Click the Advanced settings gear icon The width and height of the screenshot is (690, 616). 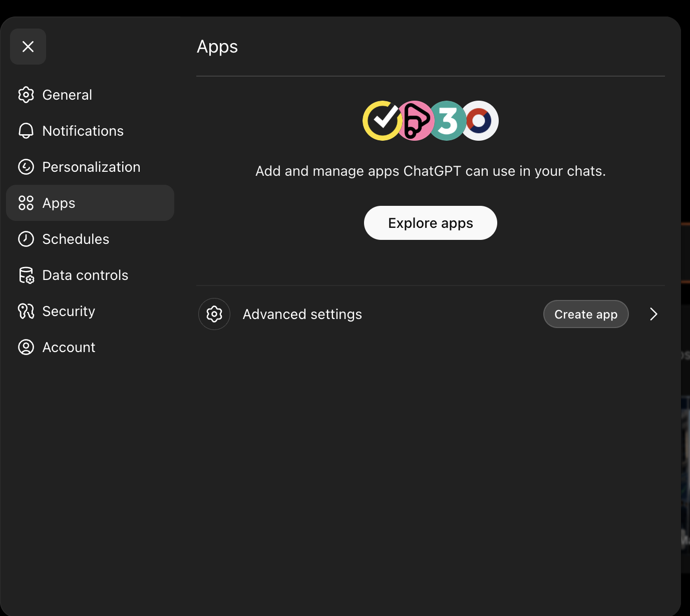(x=214, y=314)
